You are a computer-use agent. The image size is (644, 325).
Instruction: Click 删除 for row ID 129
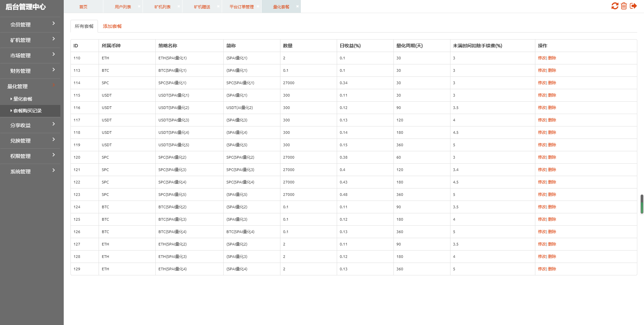tap(552, 269)
